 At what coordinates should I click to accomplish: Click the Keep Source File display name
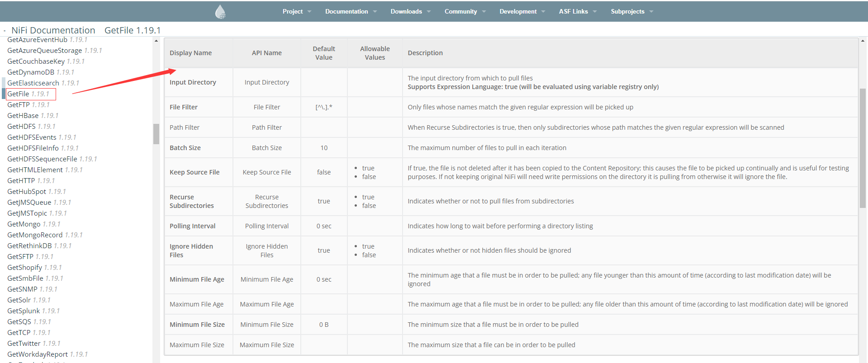pyautogui.click(x=194, y=172)
